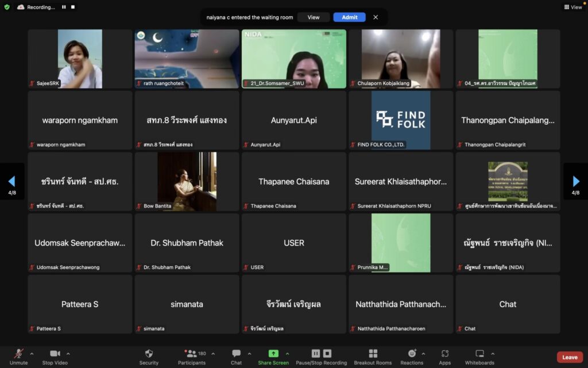
Task: Expand the Share Screen options arrow
Action: (287, 354)
